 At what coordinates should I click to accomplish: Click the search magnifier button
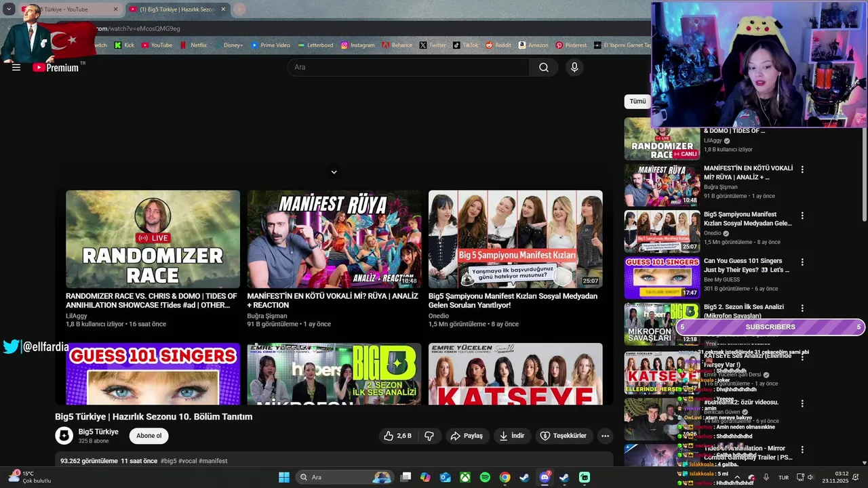point(544,67)
